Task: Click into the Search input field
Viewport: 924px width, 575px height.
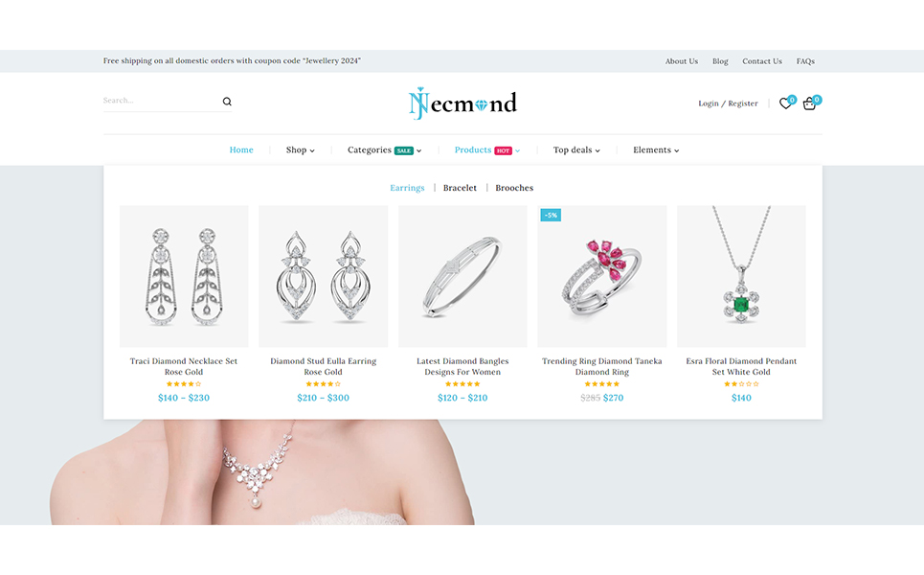Action: pyautogui.click(x=160, y=101)
